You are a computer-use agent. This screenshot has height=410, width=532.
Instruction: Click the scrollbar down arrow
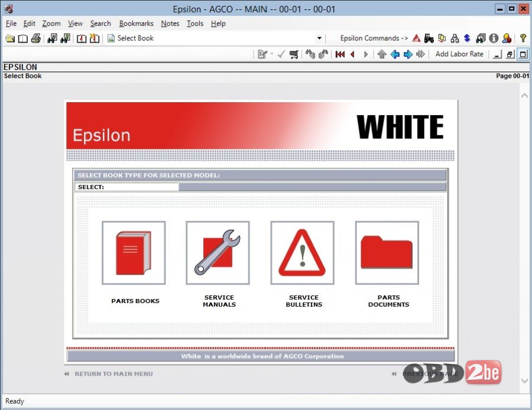point(524,381)
